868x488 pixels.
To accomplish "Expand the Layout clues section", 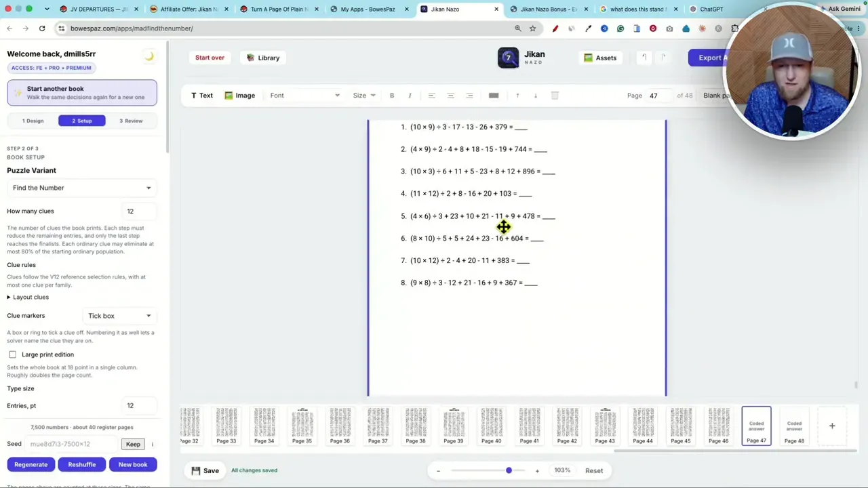I will click(x=28, y=297).
